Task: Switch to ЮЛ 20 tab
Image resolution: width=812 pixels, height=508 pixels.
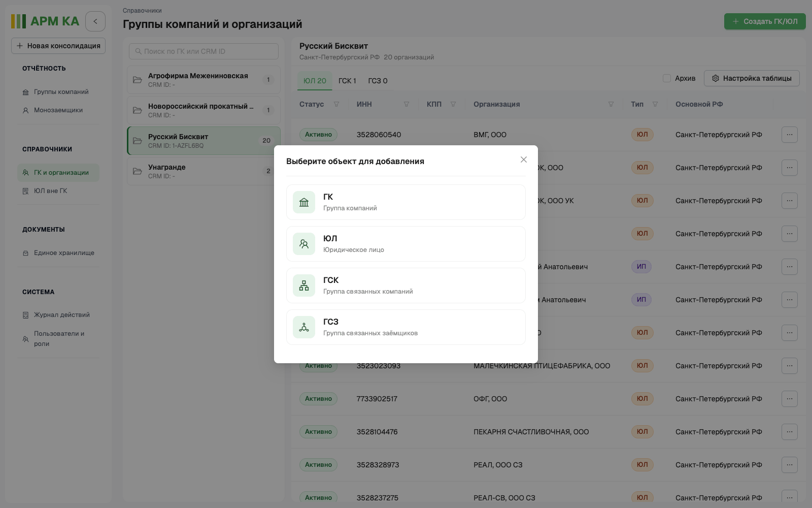Action: click(x=315, y=81)
